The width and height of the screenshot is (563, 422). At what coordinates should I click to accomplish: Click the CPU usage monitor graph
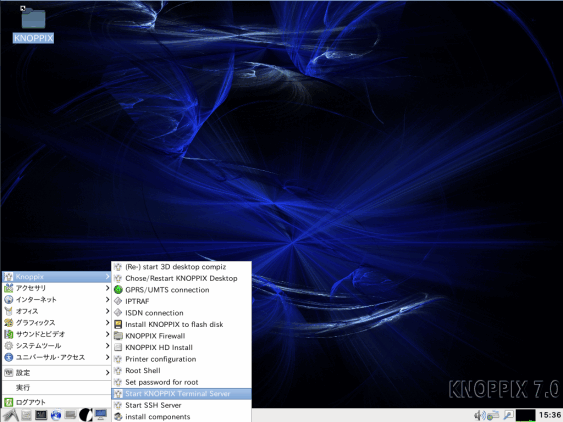click(x=526, y=415)
